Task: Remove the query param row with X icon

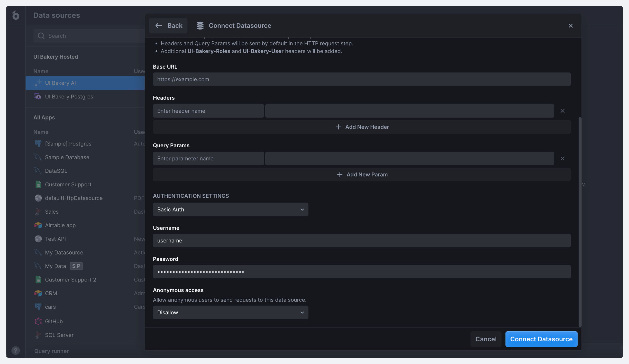Action: pos(562,159)
